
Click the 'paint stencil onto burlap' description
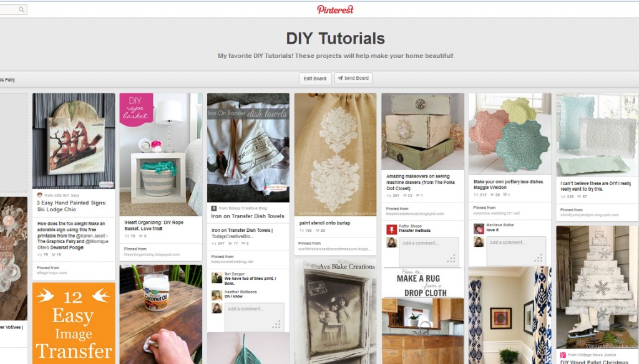coord(324,223)
